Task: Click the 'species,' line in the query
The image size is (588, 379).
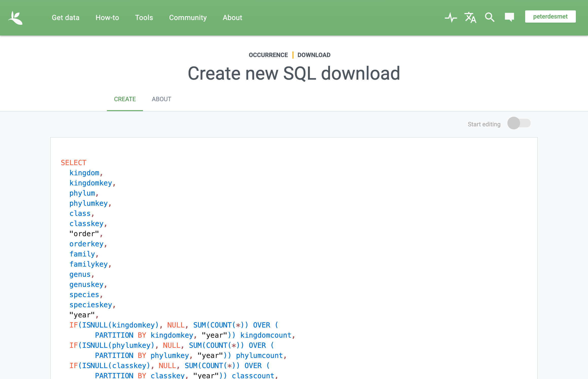Action: click(x=86, y=295)
